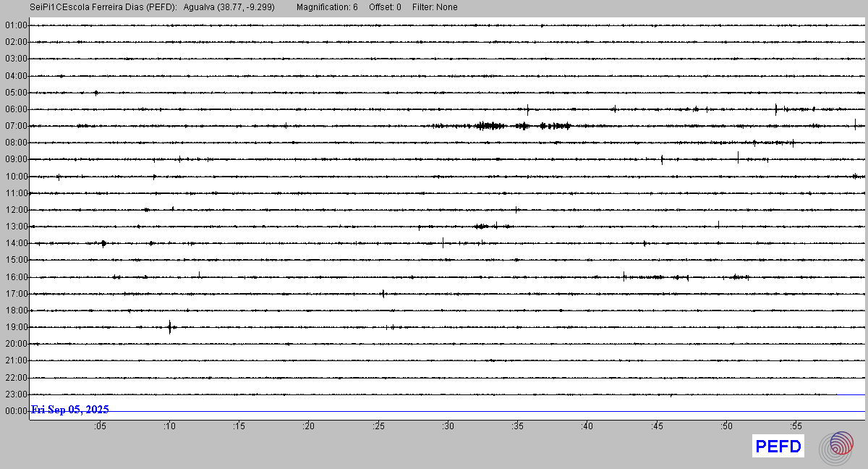
Task: Click the PEFD station logo
Action: (778, 447)
